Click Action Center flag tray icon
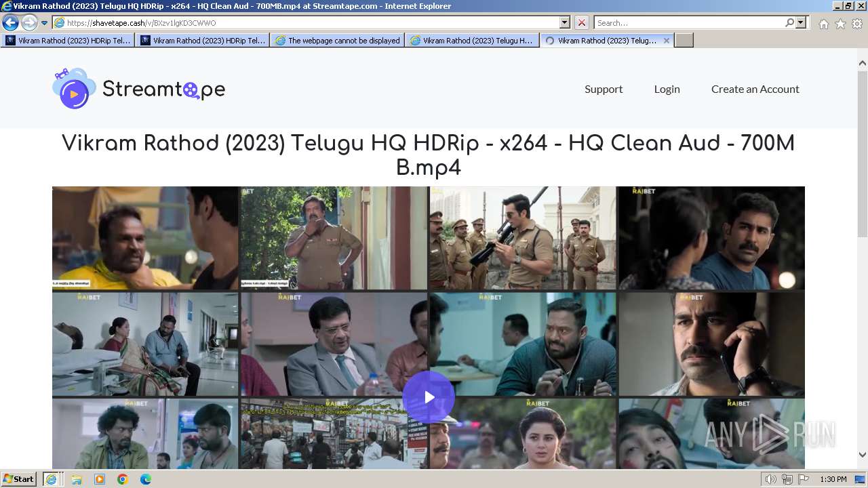The height and width of the screenshot is (488, 868). (804, 479)
